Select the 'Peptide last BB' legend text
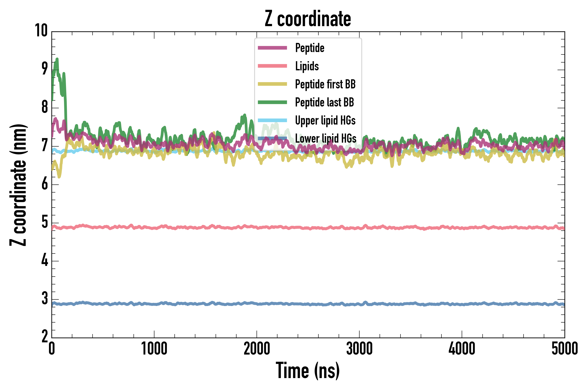Screen dimensions: 588x392 click(324, 102)
